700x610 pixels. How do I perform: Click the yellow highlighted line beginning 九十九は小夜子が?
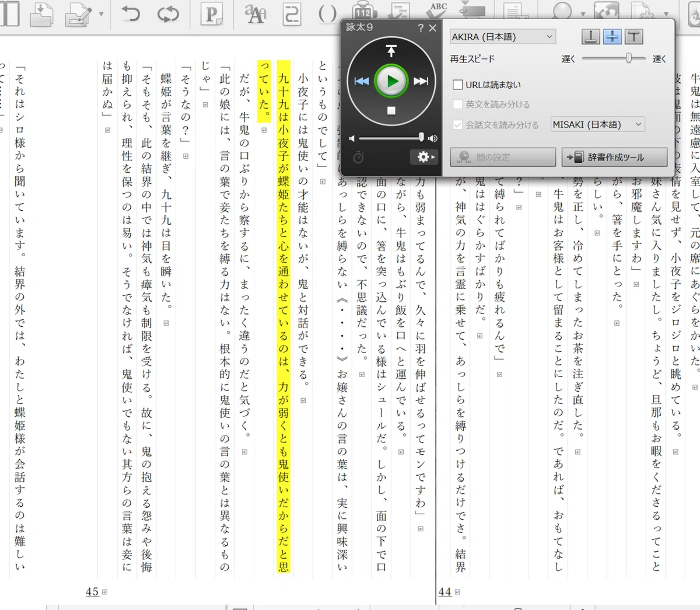[283, 316]
